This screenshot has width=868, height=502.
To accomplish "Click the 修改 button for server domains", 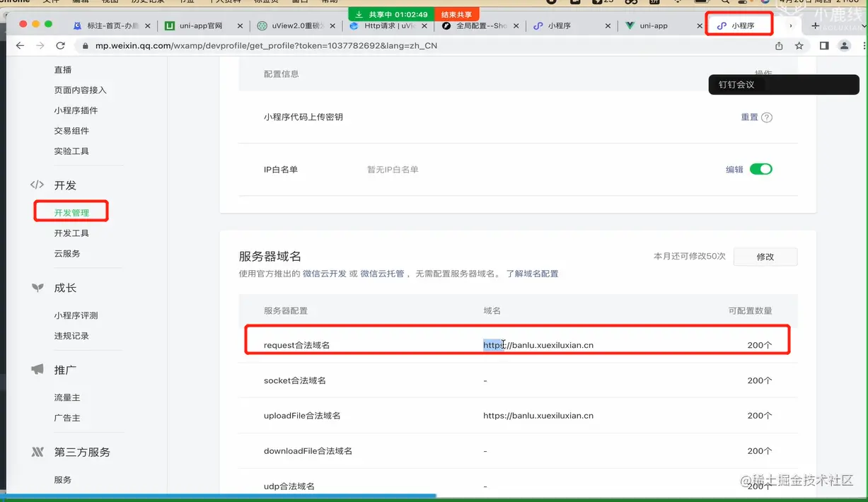I will [765, 257].
